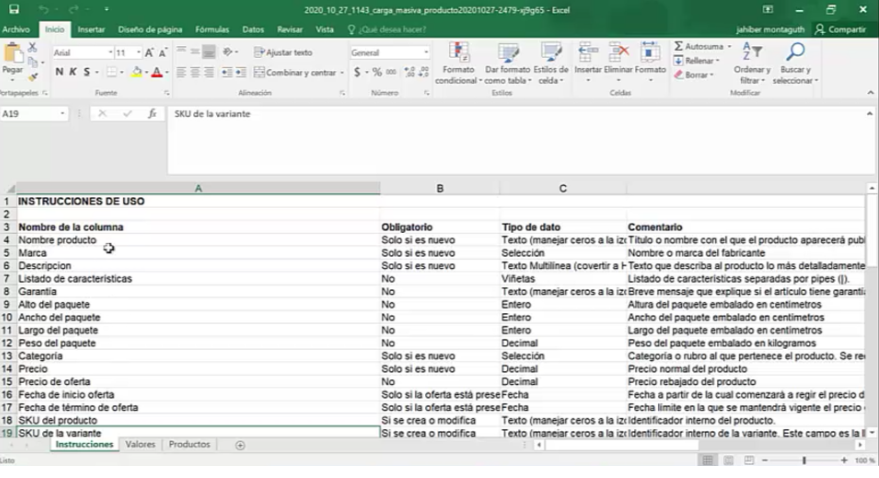The height and width of the screenshot is (478, 879).
Task: Click the text Orientation icon
Action: tap(228, 52)
